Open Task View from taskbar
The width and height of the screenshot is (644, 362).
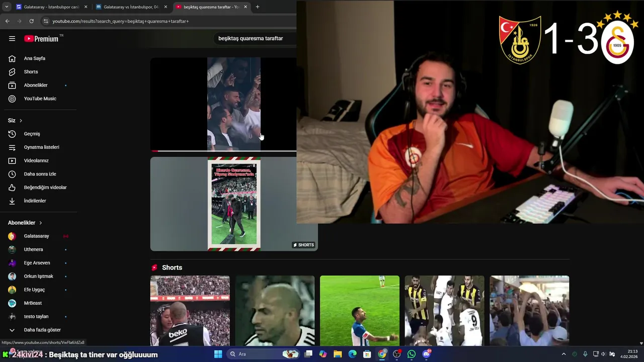pyautogui.click(x=308, y=354)
